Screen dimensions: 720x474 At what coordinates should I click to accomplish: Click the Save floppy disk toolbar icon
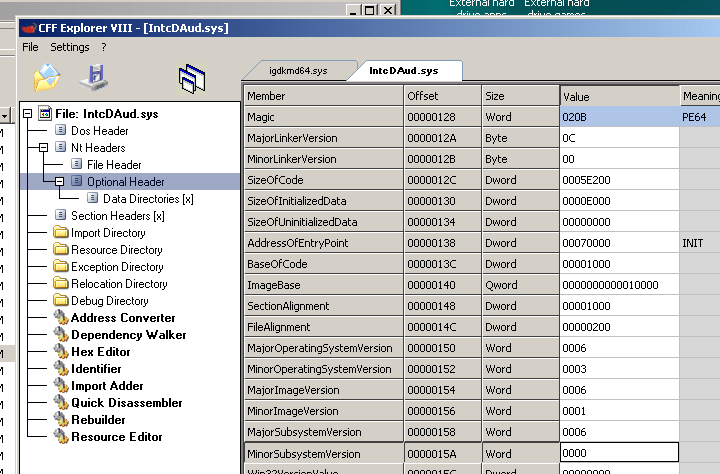click(x=93, y=77)
